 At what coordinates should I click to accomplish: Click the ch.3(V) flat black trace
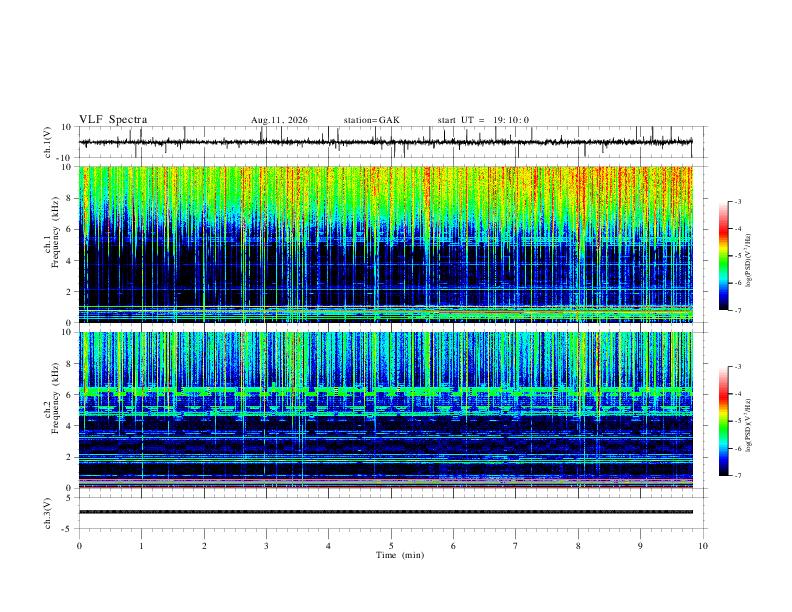click(385, 512)
